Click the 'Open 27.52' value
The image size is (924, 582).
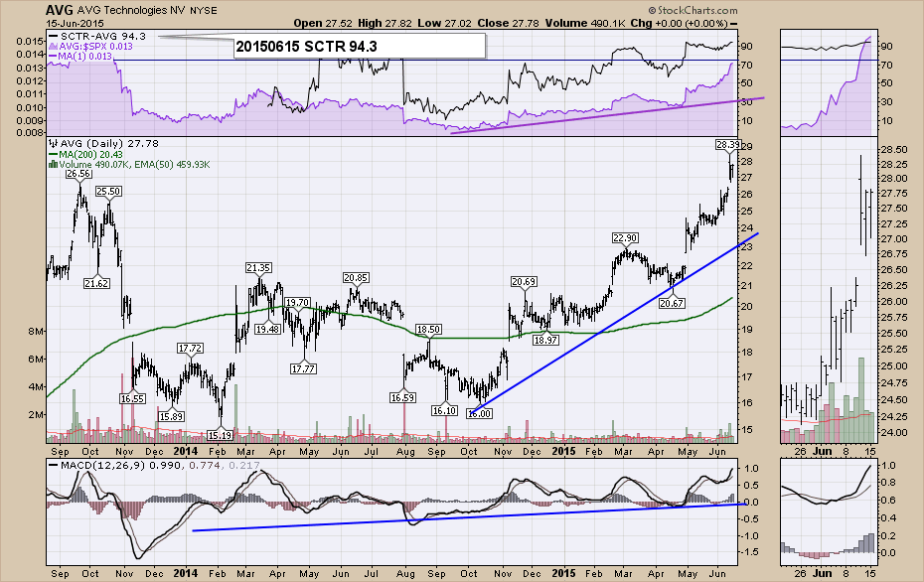click(323, 24)
